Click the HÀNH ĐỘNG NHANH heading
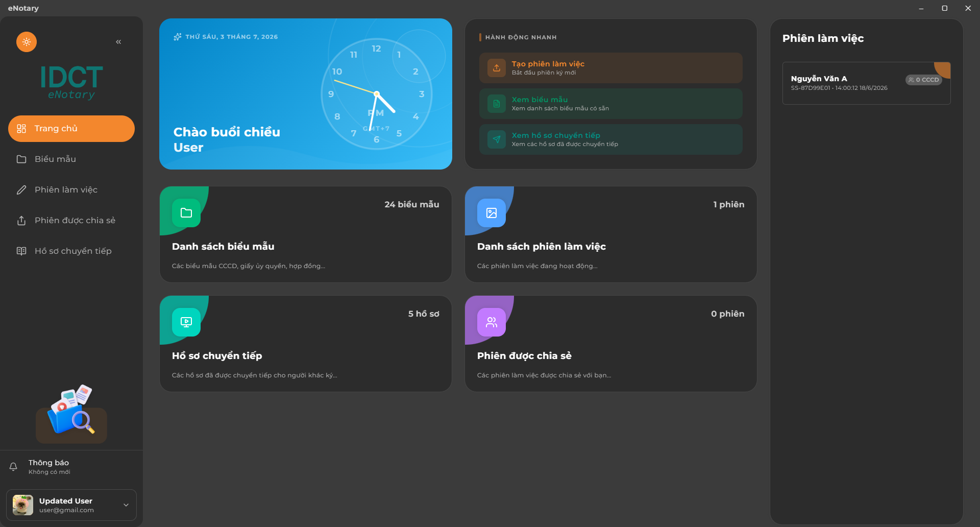The width and height of the screenshot is (980, 527). pyautogui.click(x=521, y=37)
